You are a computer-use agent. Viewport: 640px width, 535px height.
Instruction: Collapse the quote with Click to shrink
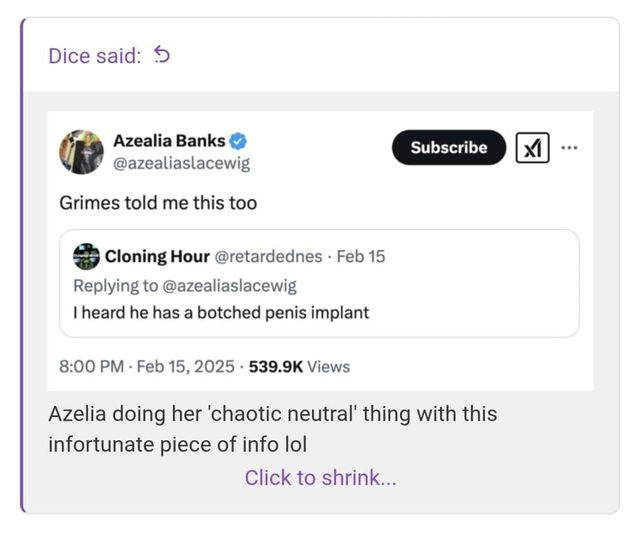(x=320, y=477)
